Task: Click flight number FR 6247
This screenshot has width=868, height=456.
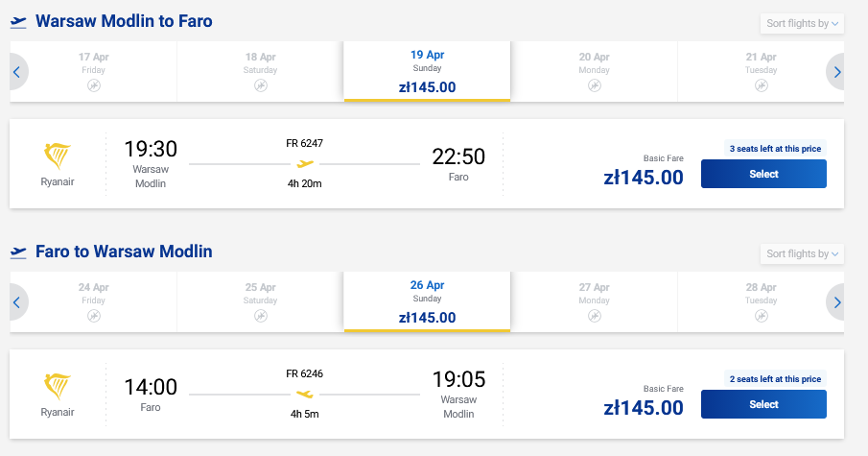Action: click(304, 143)
